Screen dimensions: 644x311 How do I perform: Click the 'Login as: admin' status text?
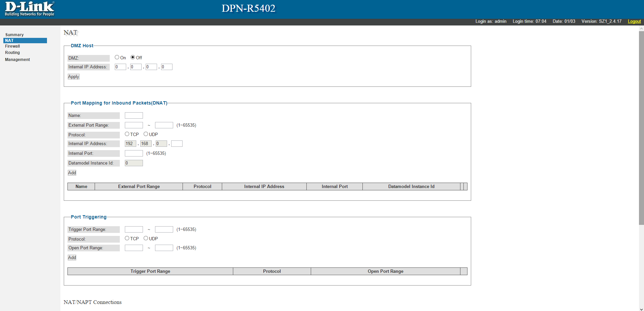coord(491,21)
